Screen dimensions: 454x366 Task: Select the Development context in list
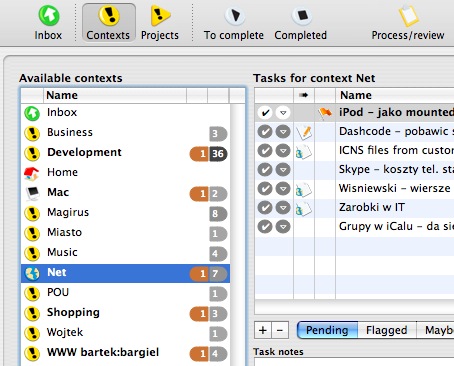pyautogui.click(x=125, y=153)
